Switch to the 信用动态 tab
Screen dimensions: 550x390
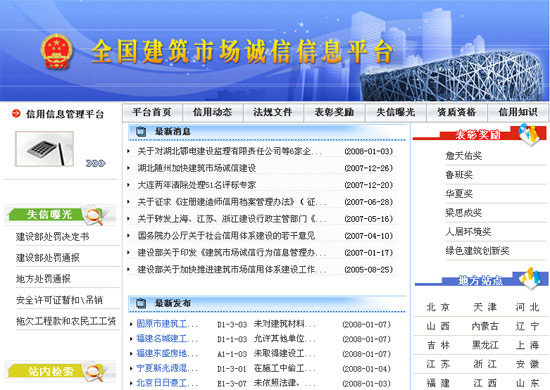[213, 112]
